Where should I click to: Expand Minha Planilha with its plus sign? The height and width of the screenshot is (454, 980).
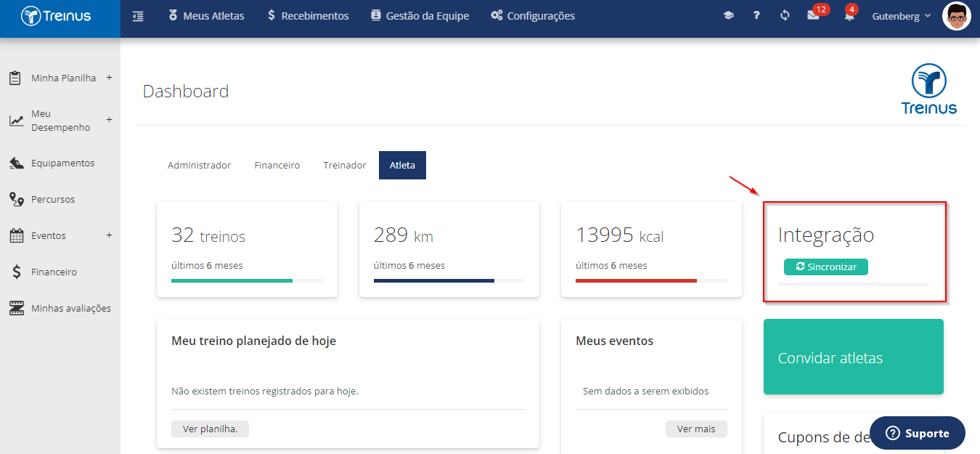[x=109, y=77]
